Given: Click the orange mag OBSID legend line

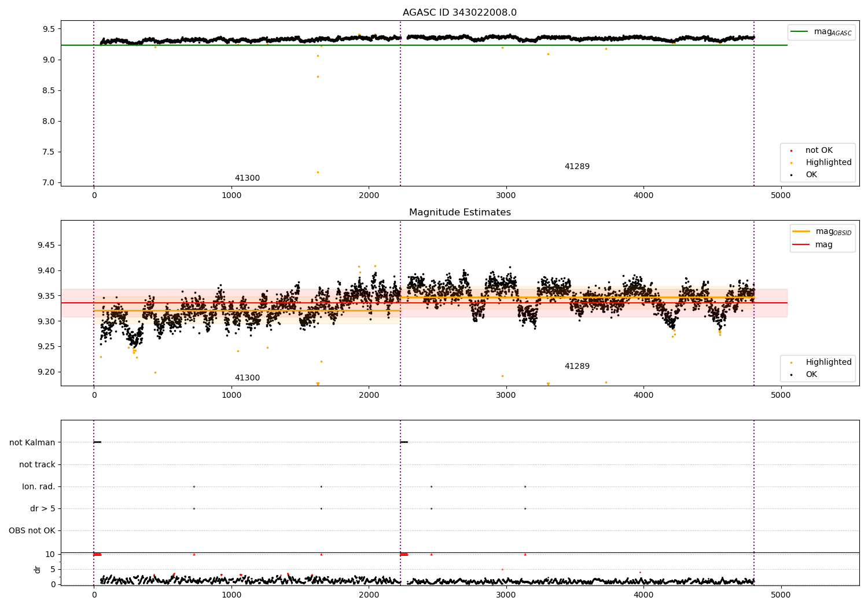Looking at the screenshot, I should [x=801, y=232].
